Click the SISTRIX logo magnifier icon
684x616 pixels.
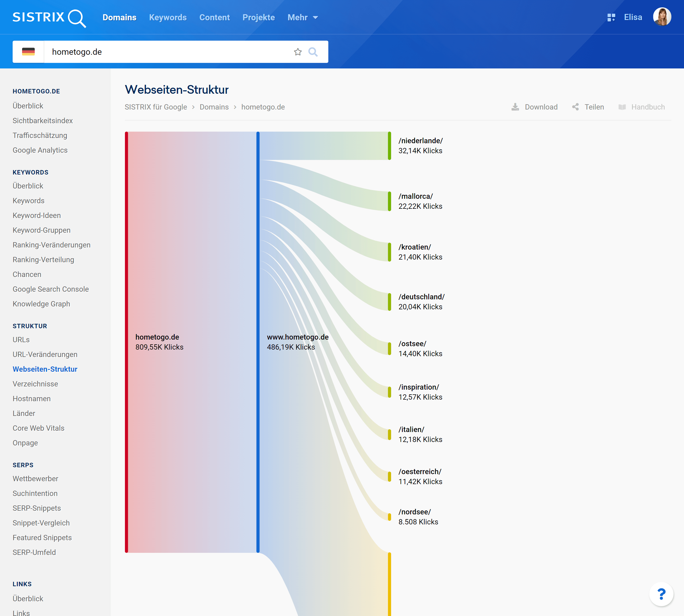(77, 18)
